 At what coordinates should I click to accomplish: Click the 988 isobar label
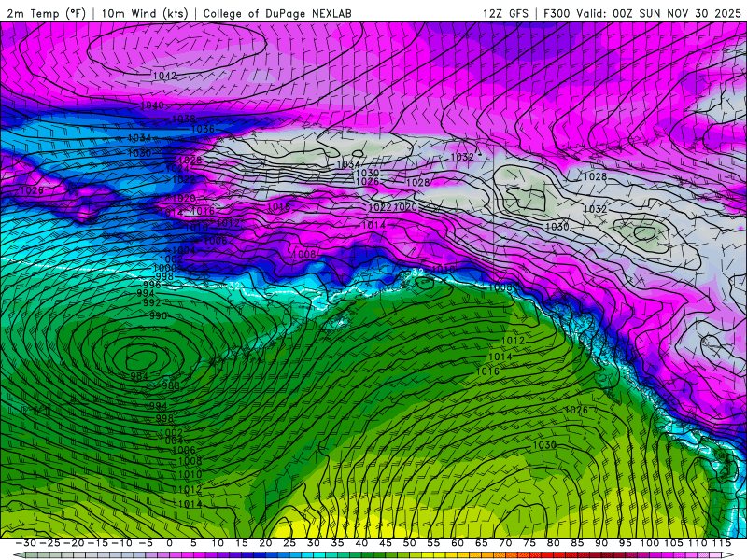coord(171,385)
